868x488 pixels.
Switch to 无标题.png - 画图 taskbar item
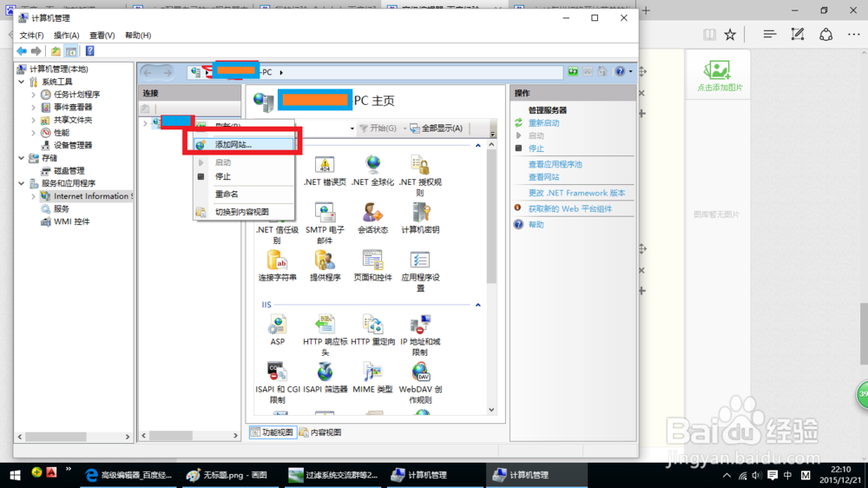[228, 475]
